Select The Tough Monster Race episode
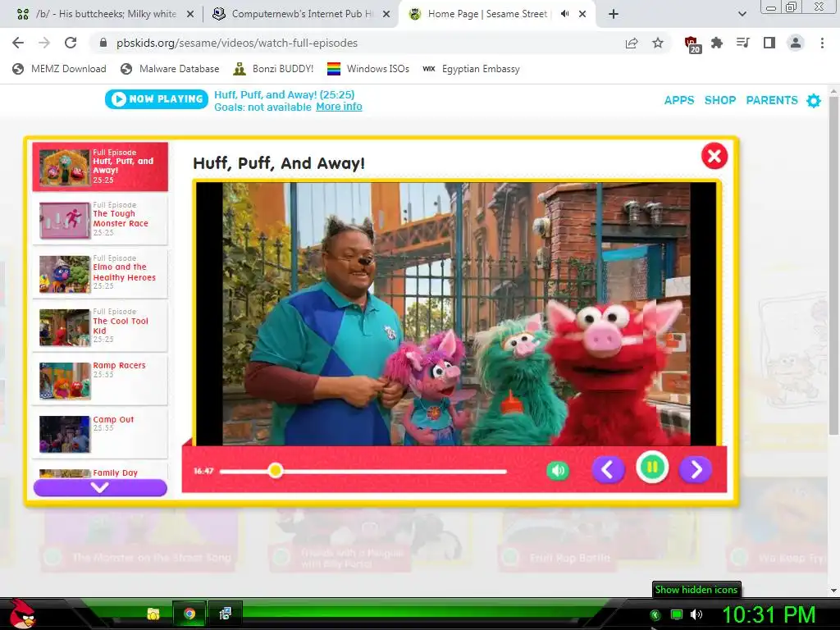The height and width of the screenshot is (630, 840). (100, 220)
